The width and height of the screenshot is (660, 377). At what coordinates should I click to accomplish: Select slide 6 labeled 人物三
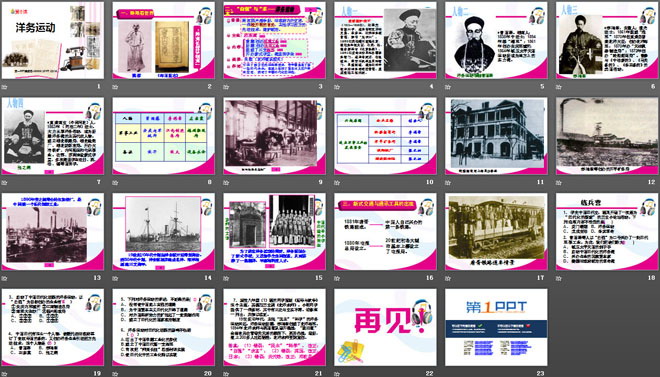point(607,40)
